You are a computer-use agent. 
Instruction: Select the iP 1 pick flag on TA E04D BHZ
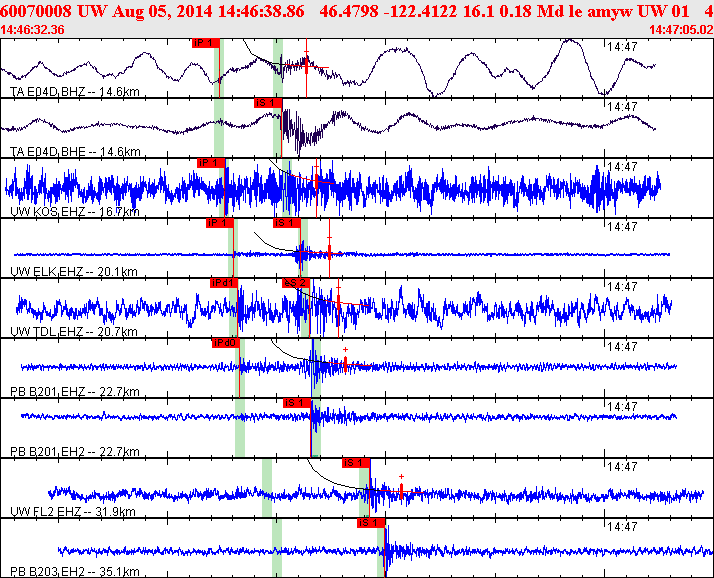click(x=206, y=43)
